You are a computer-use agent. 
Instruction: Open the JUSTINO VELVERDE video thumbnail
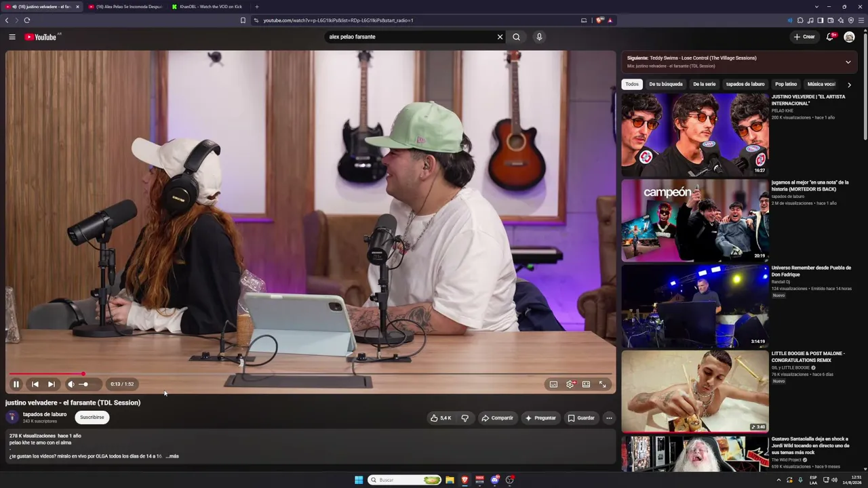[x=695, y=135]
